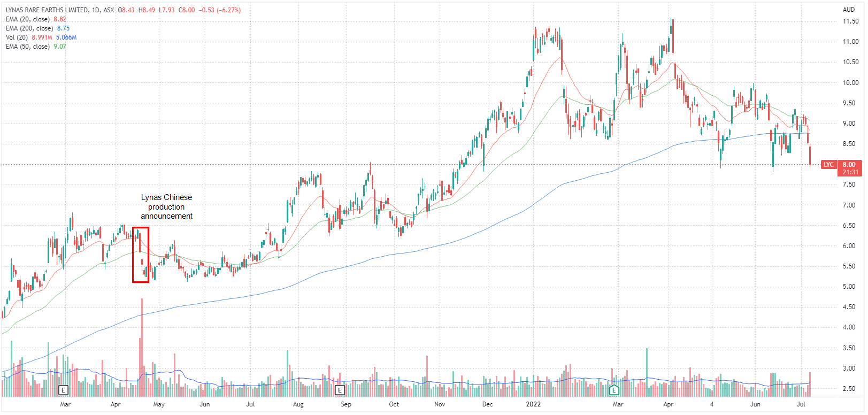Click the earnings marker below Sep
Screen dimensions: 868x415
[340, 390]
